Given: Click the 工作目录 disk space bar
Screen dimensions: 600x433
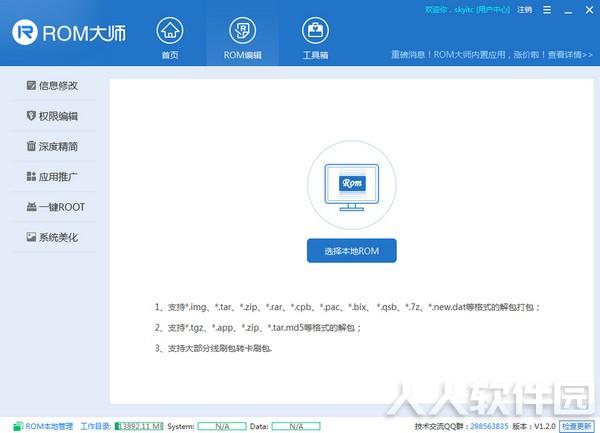Looking at the screenshot, I should (x=139, y=426).
